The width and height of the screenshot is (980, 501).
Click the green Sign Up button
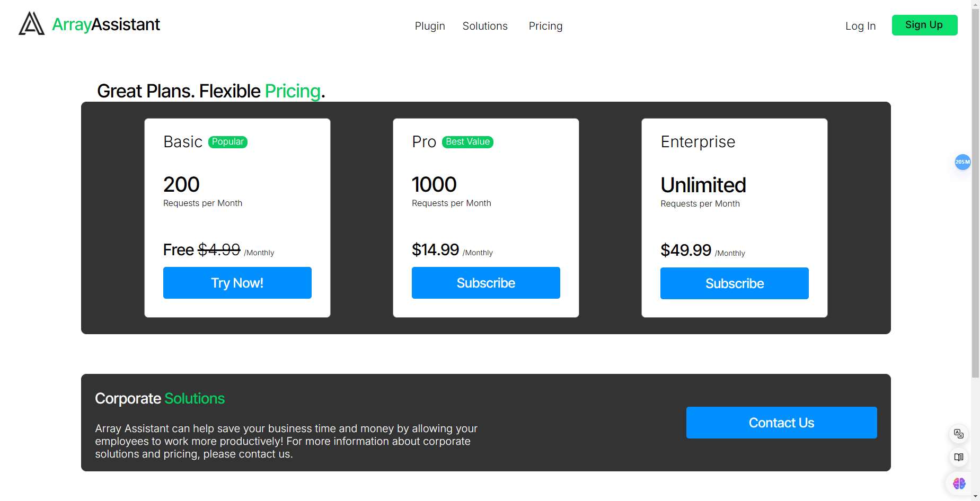pos(924,25)
